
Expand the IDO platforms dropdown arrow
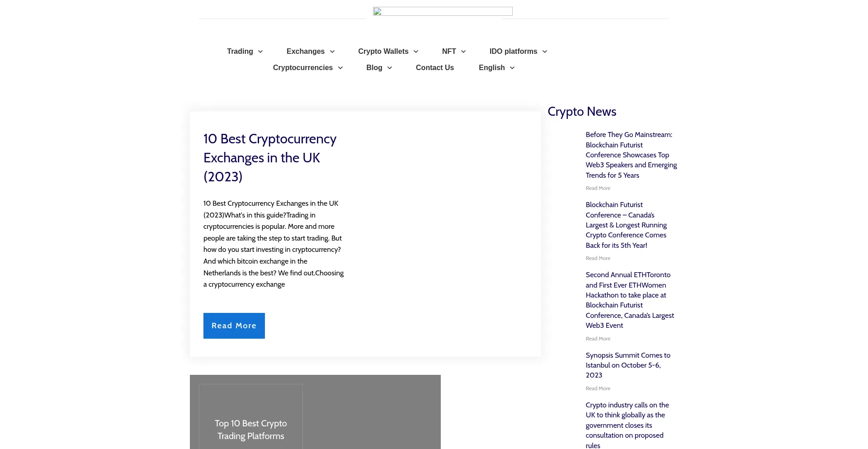pyautogui.click(x=545, y=52)
